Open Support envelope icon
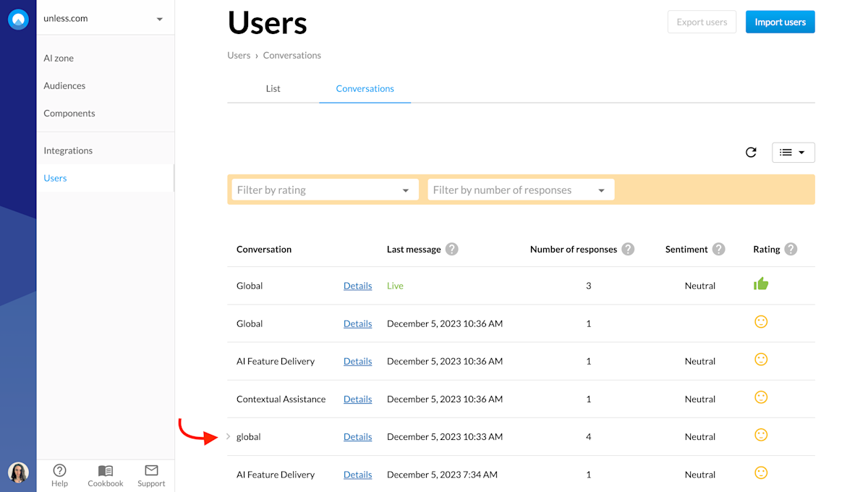Screen dimensions: 868x492 coord(151,470)
